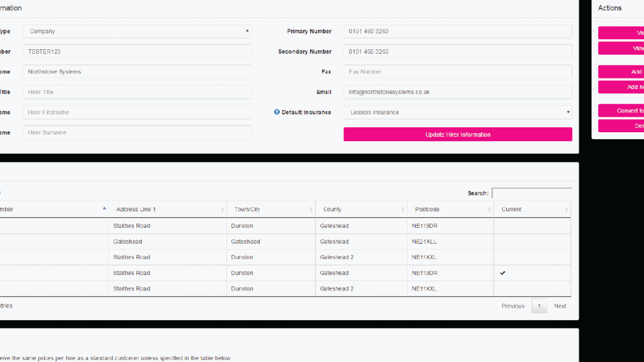
Task: Click the Postcode column sort icon
Action: (489, 210)
